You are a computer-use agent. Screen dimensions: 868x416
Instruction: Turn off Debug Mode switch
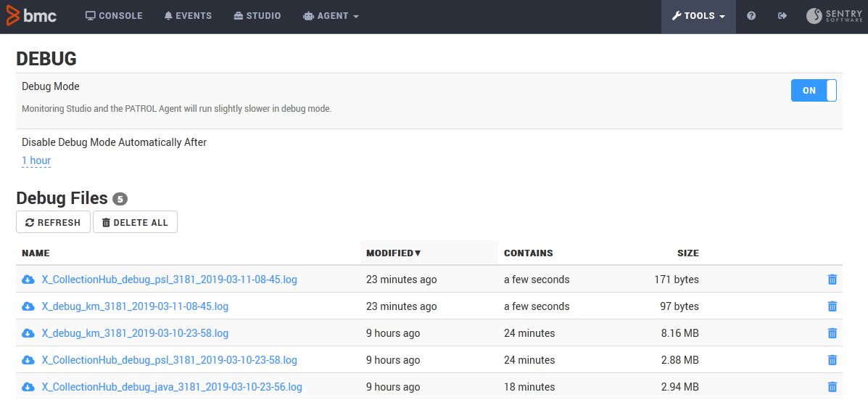[813, 91]
